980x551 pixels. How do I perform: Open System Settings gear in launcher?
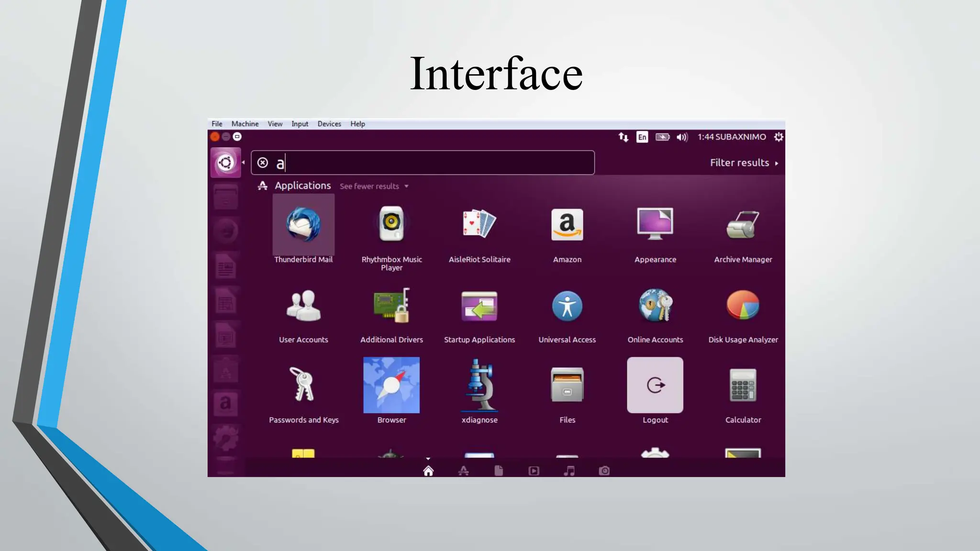[x=225, y=438]
